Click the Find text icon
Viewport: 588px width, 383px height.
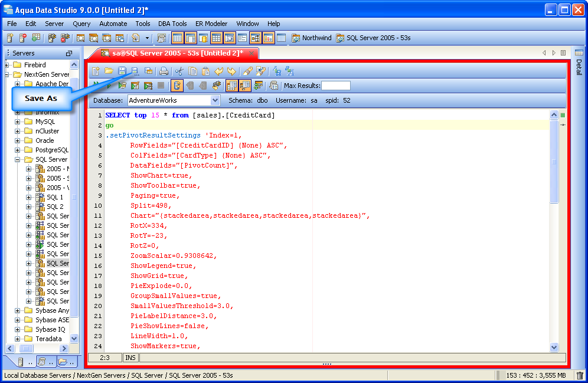(247, 71)
